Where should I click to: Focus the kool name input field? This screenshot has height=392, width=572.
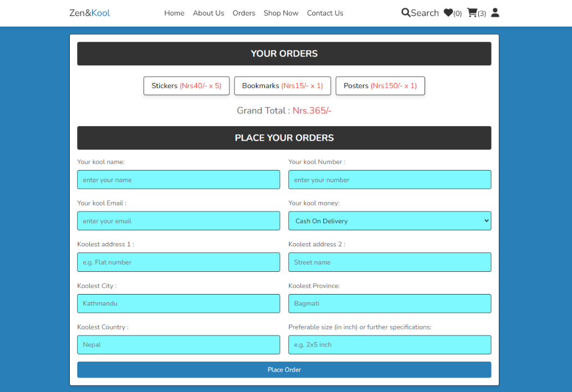coord(178,180)
